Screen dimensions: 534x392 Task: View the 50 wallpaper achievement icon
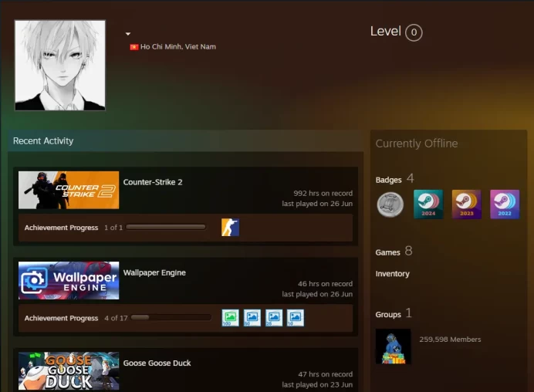click(x=252, y=318)
